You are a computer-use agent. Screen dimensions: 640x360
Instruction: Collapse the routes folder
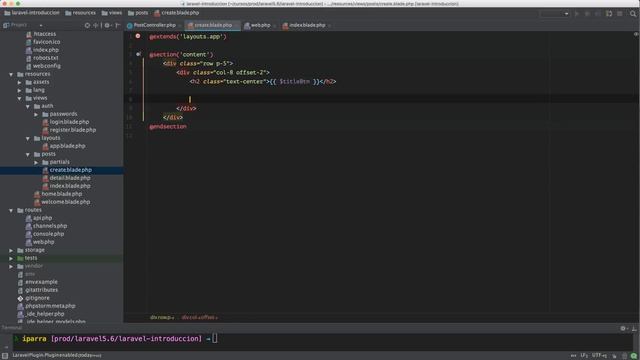(11, 210)
